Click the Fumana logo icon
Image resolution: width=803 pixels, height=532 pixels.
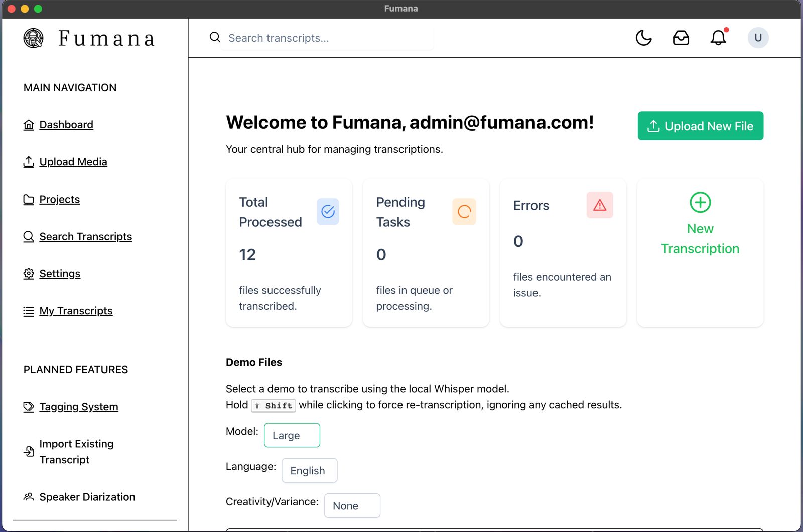(34, 38)
